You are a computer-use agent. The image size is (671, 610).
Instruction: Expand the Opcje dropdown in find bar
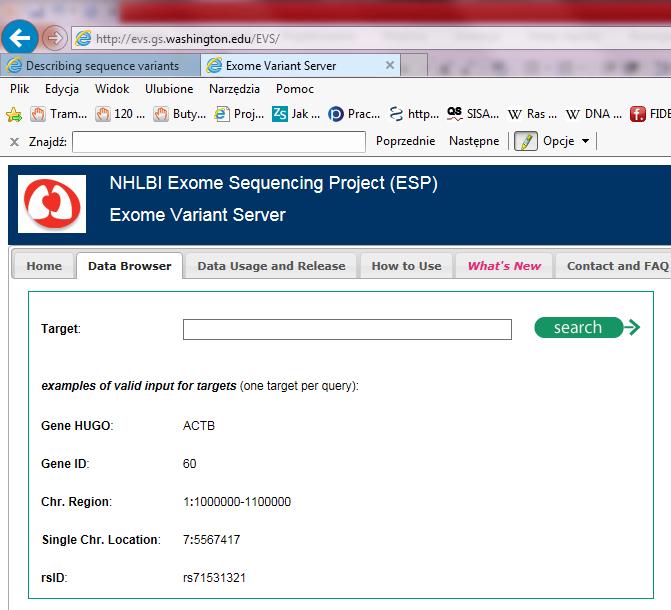click(566, 141)
